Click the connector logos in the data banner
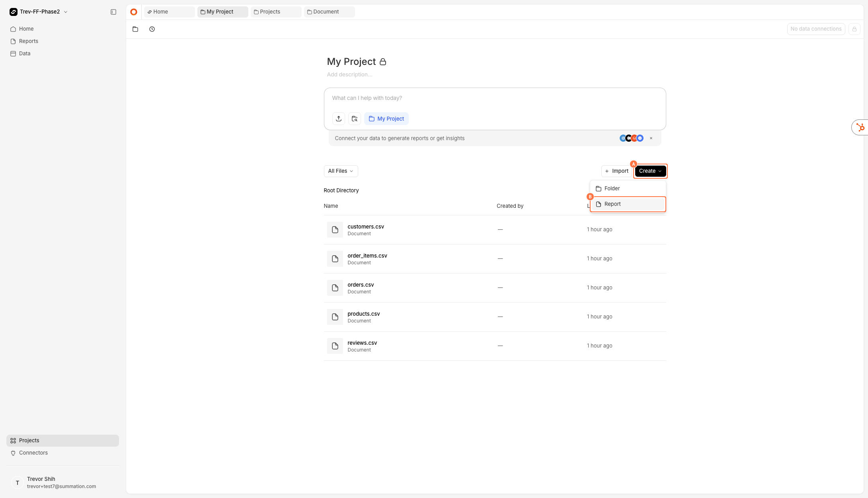This screenshot has width=868, height=498. 632,138
